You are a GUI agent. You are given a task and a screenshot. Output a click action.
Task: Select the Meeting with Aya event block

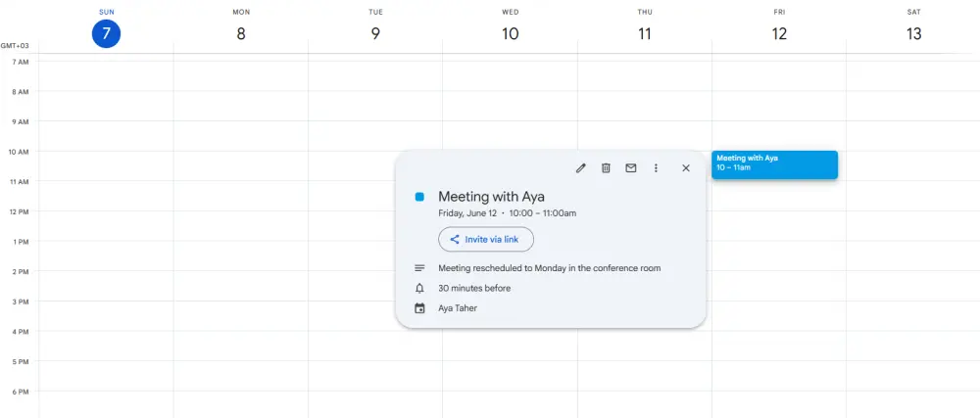(x=774, y=164)
